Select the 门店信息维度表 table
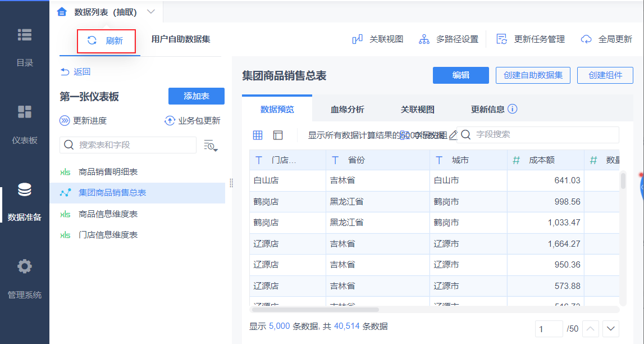This screenshot has height=344, width=644. pyautogui.click(x=137, y=235)
